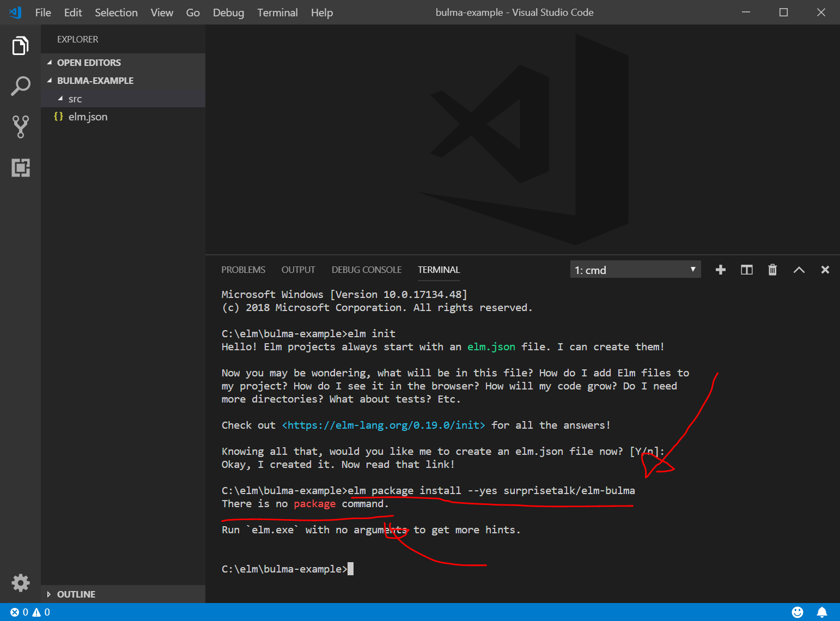This screenshot has width=840, height=621.
Task: Show errors and warnings count in status bar
Action: coord(30,612)
